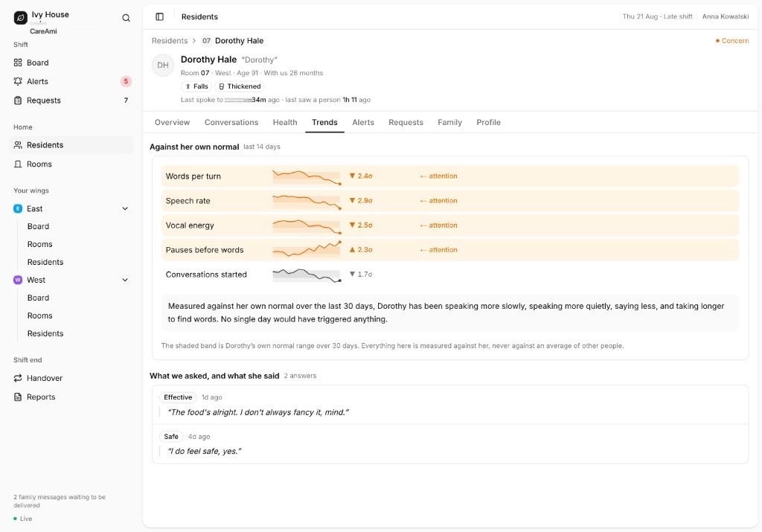The width and height of the screenshot is (762, 532).
Task: Open the Health tab
Action: [x=285, y=123]
